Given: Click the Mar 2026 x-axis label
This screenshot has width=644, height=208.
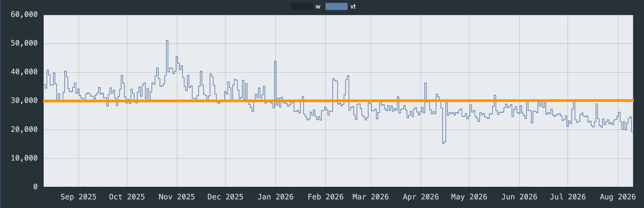Looking at the screenshot, I should click(x=371, y=197).
